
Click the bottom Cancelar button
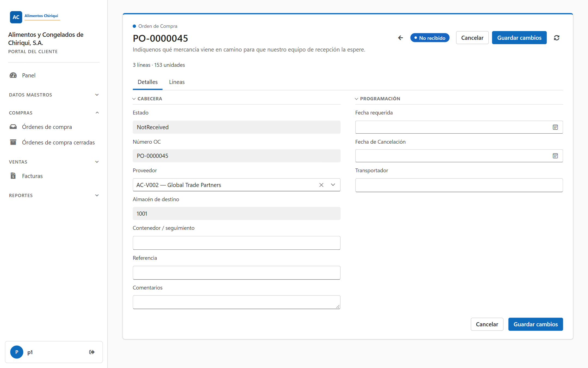pos(487,324)
